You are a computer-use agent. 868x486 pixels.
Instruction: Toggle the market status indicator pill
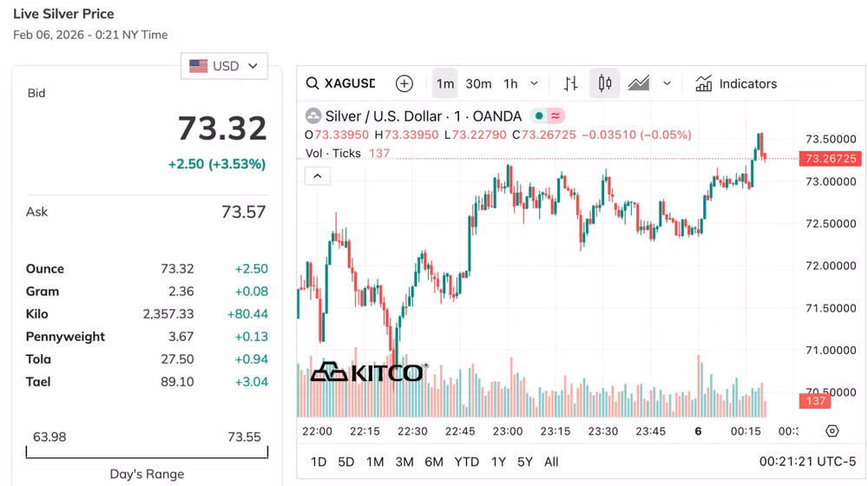[x=548, y=115]
